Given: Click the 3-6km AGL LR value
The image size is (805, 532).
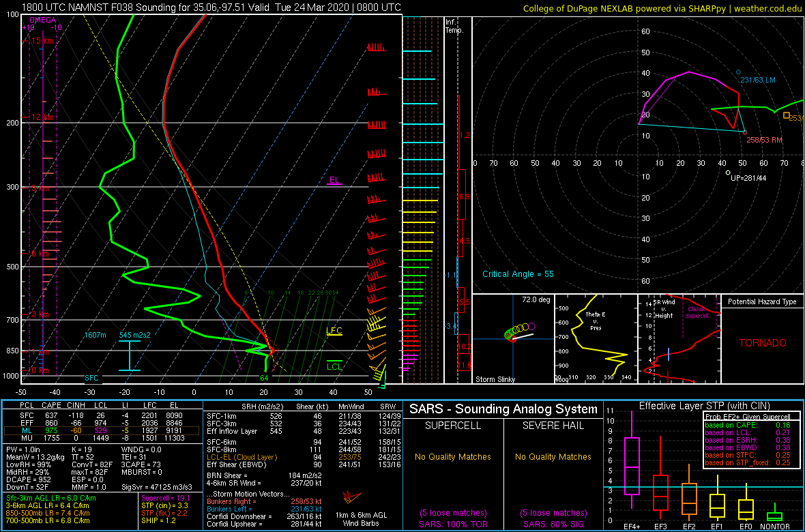Looking at the screenshot, I should (x=48, y=506).
